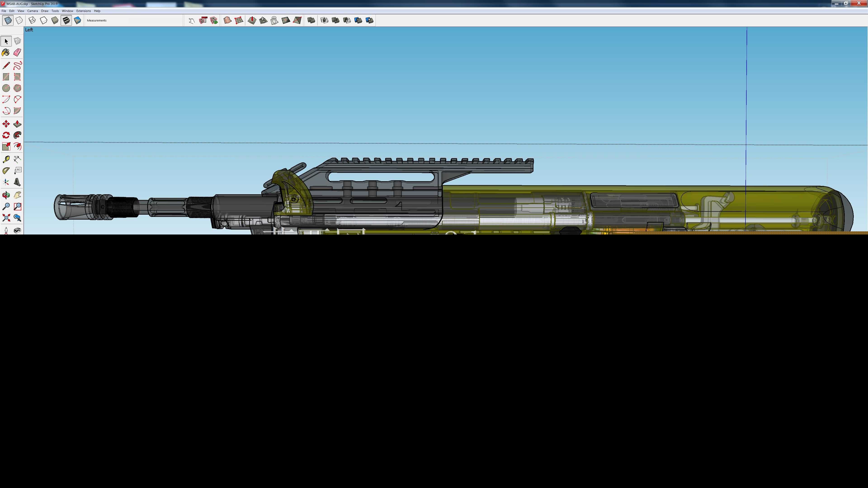Image resolution: width=868 pixels, height=488 pixels.
Task: Select the Line pencil tool
Action: pyautogui.click(x=6, y=66)
